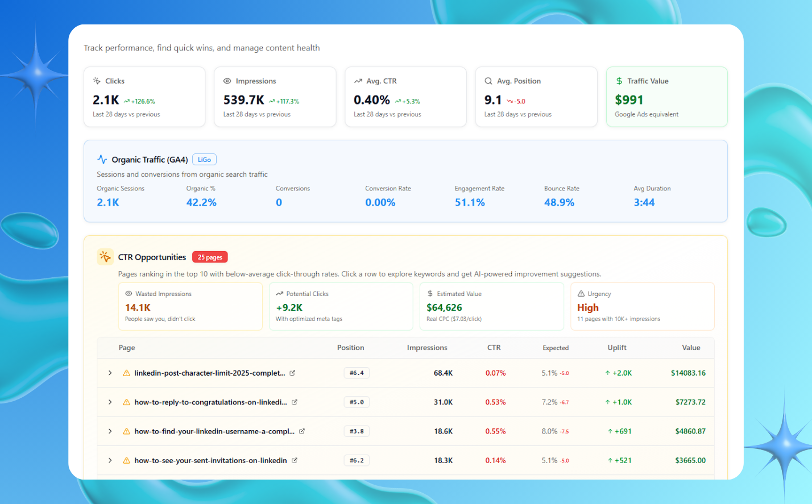
Task: Click the Avg. CTR trend arrow icon
Action: (x=358, y=81)
